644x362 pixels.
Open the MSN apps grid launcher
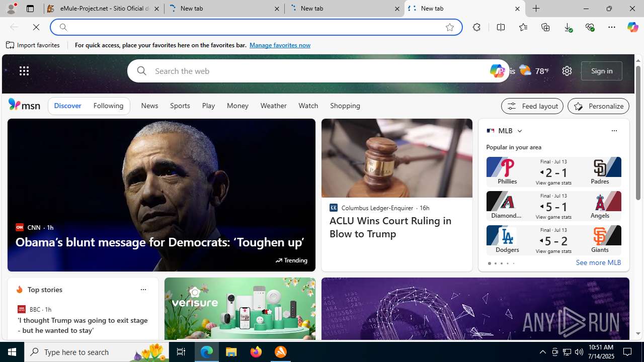click(x=24, y=71)
